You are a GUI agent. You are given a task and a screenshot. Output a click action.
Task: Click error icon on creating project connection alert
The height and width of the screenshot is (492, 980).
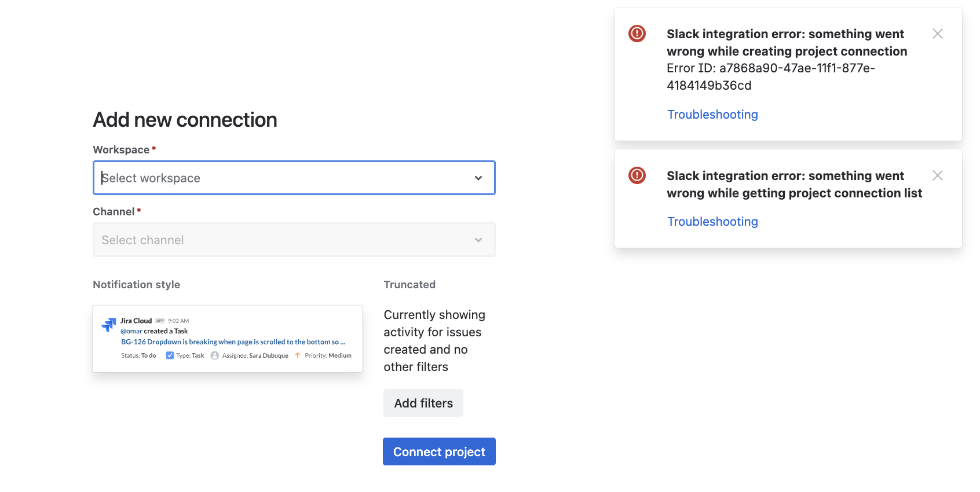(x=637, y=34)
